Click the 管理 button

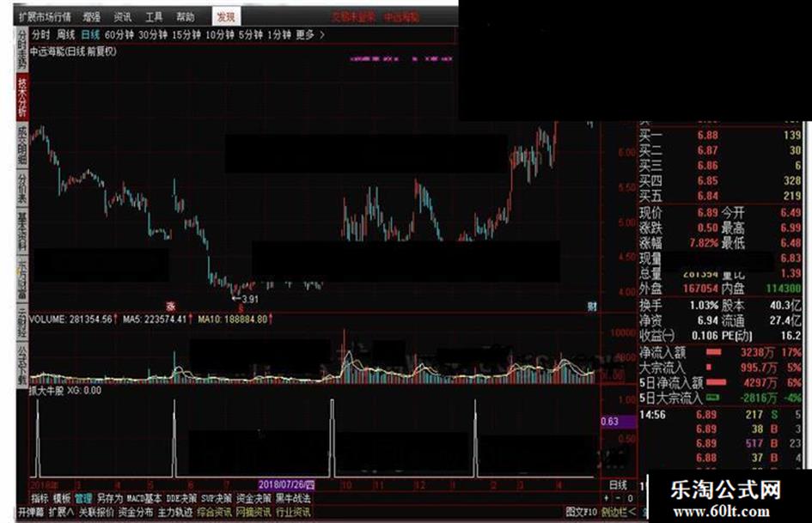[83, 498]
